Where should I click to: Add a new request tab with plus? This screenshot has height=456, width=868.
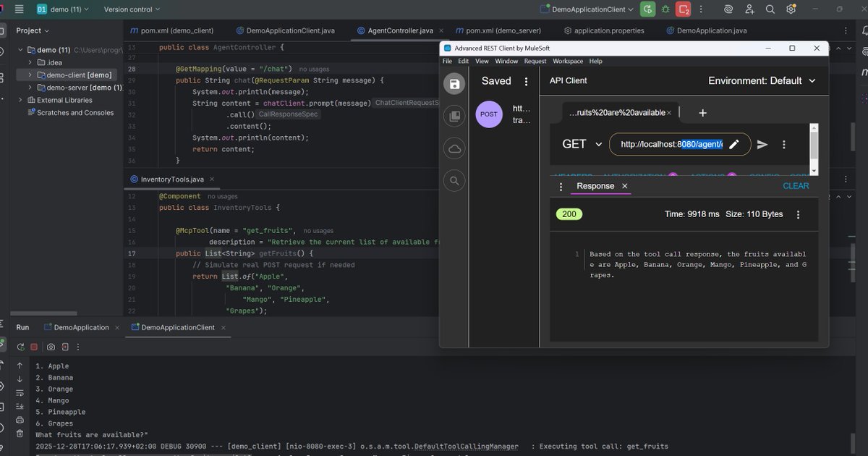[702, 113]
